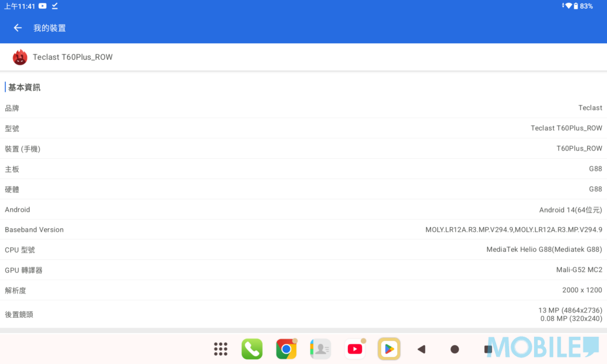The image size is (607, 364).
Task: Launch YouTube from the taskbar
Action: (355, 349)
